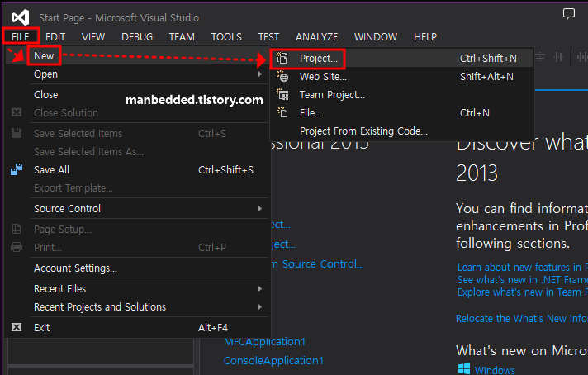The image size is (588, 375).
Task: Click Learn about new features link
Action: [523, 267]
